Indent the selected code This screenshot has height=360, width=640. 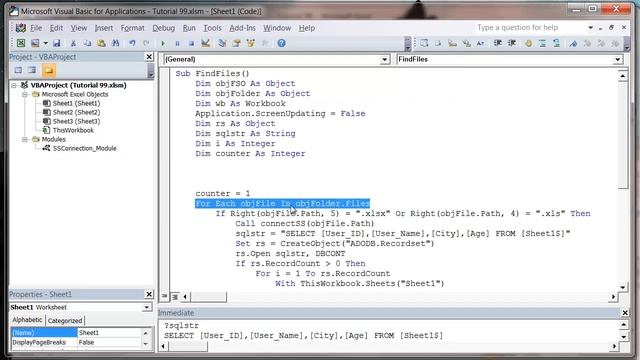[x=498, y=43]
